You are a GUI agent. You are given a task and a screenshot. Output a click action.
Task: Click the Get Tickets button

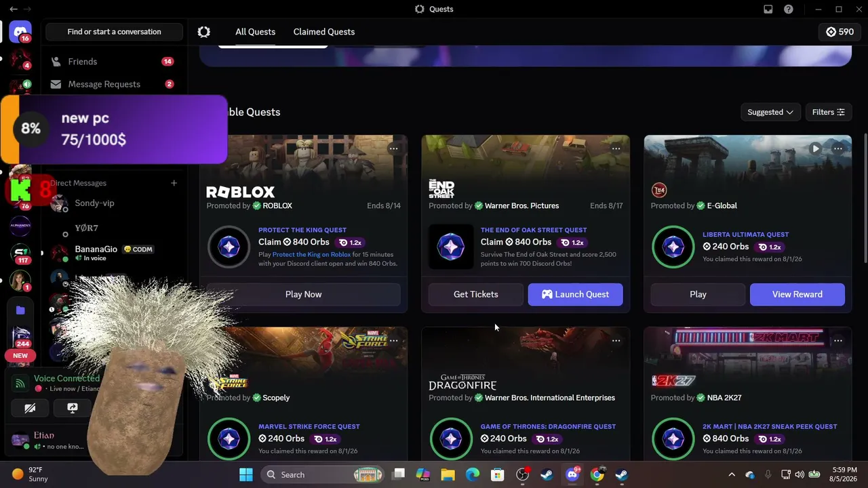tap(476, 294)
